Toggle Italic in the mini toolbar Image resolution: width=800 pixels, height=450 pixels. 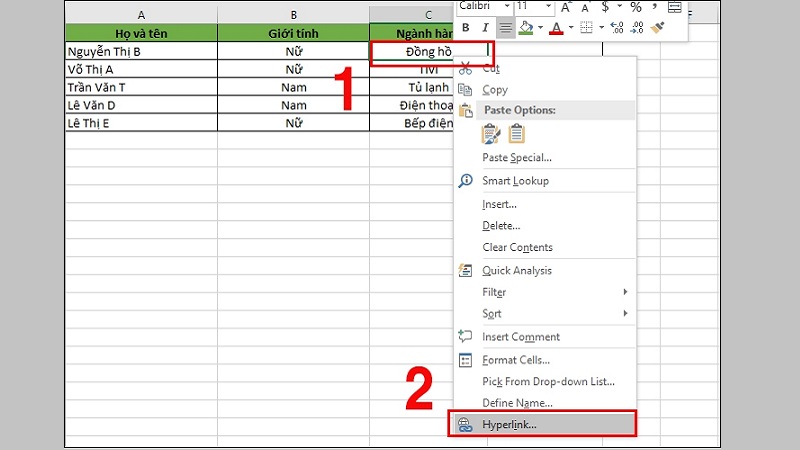point(486,28)
